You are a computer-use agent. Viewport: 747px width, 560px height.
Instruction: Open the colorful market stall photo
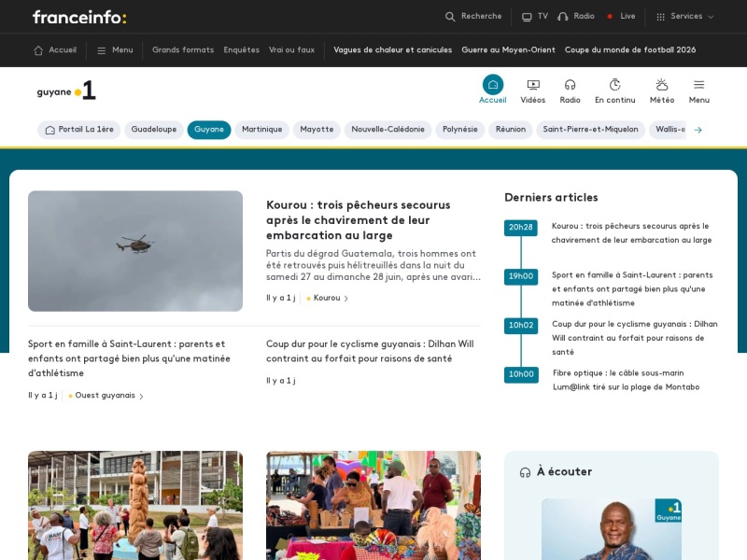(373, 505)
